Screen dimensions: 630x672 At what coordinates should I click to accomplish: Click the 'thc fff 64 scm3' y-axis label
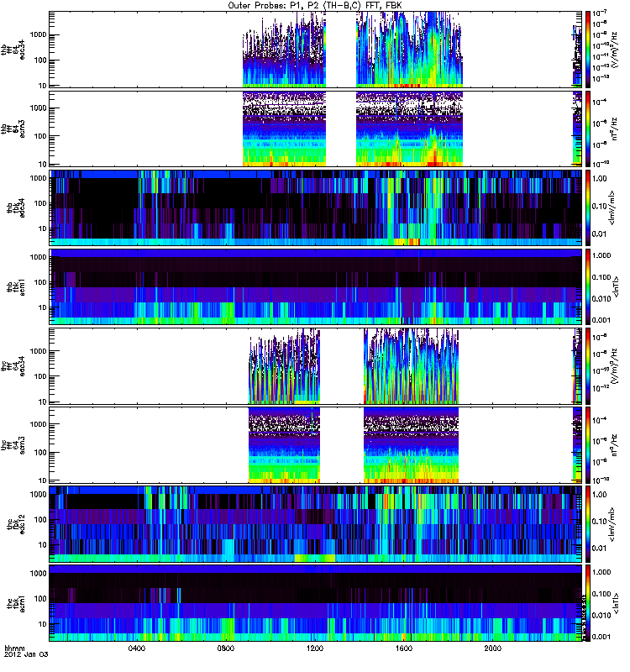coord(13,445)
